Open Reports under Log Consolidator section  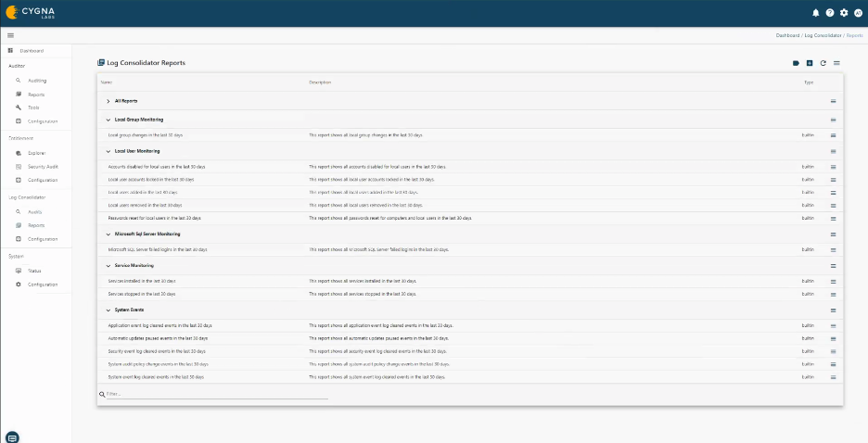coord(36,225)
